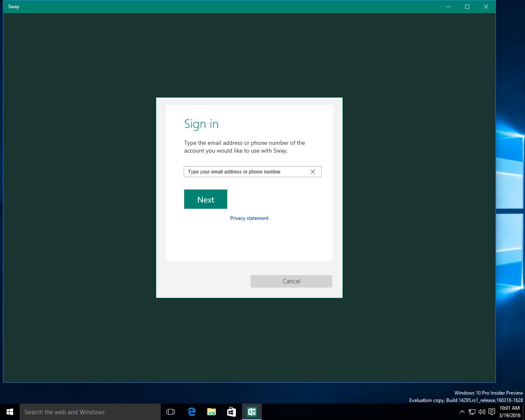Screen dimensions: 525x420
Task: Cancel the Sway sign in dialog
Action: 291,281
